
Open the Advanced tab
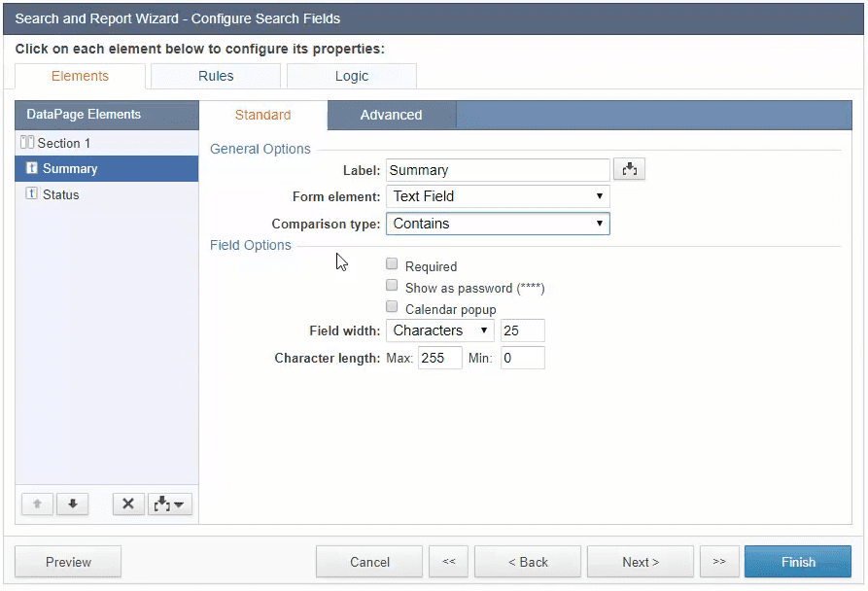391,115
